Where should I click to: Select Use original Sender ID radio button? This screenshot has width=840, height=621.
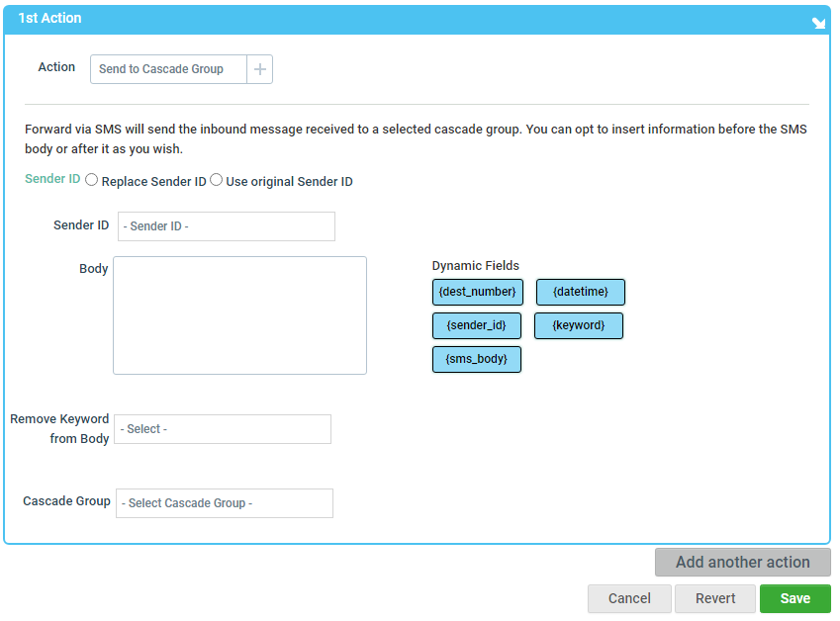tap(216, 180)
